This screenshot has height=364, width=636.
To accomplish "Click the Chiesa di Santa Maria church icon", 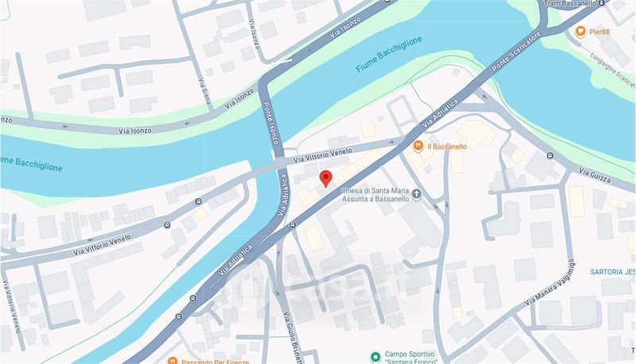I will (416, 194).
